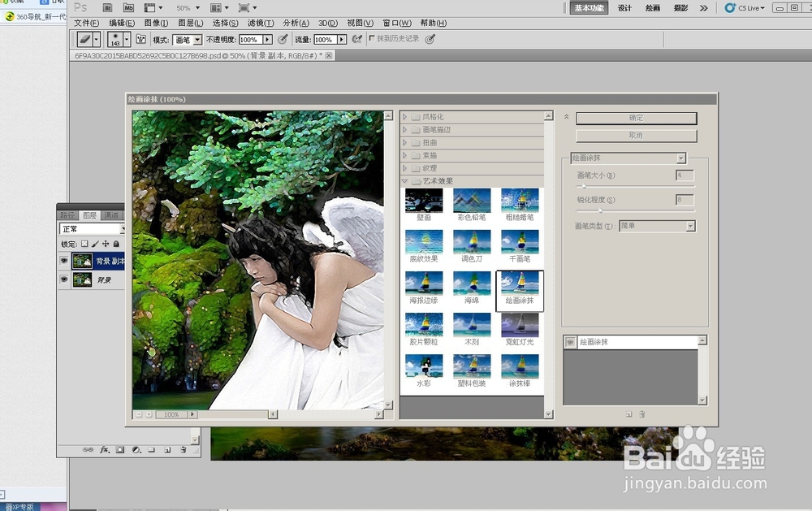Collapse the filter thumbnails with the double chevron
Screen dimensions: 812x511
567,117
